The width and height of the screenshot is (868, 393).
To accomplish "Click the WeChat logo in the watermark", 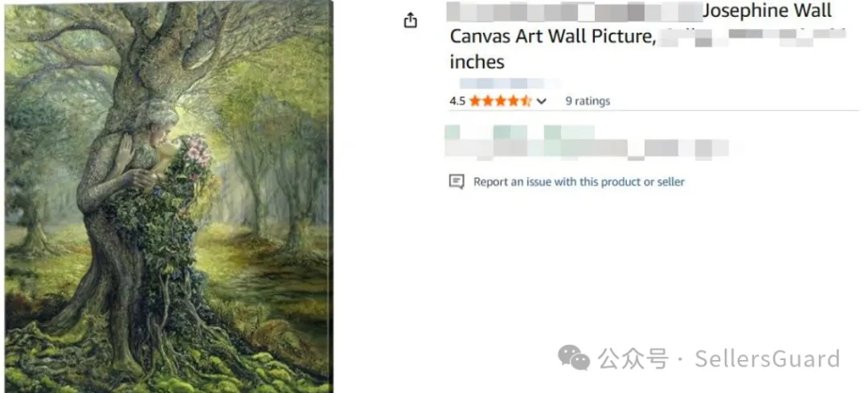I will click(574, 357).
